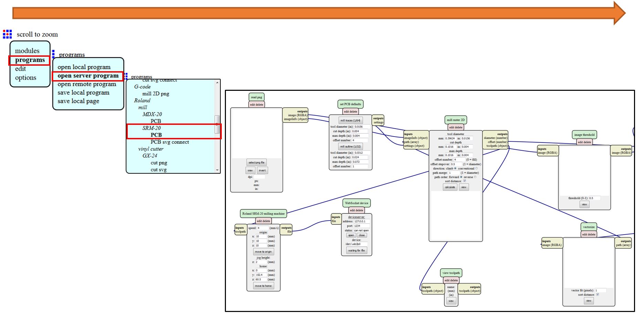This screenshot has width=644, height=313.
Task: Choose open remote program
Action: click(x=87, y=84)
